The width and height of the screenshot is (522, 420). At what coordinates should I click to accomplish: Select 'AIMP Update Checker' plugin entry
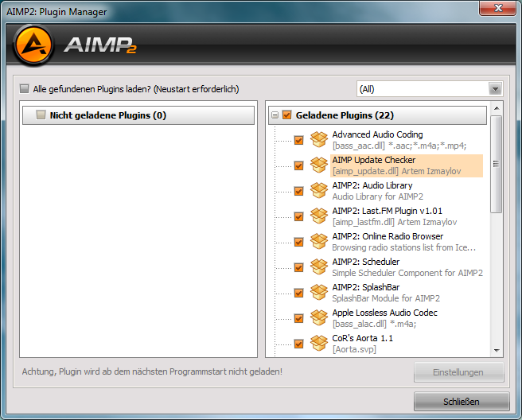coord(407,165)
